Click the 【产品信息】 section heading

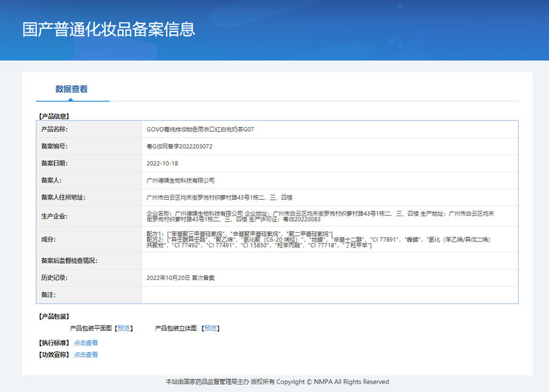coord(54,116)
